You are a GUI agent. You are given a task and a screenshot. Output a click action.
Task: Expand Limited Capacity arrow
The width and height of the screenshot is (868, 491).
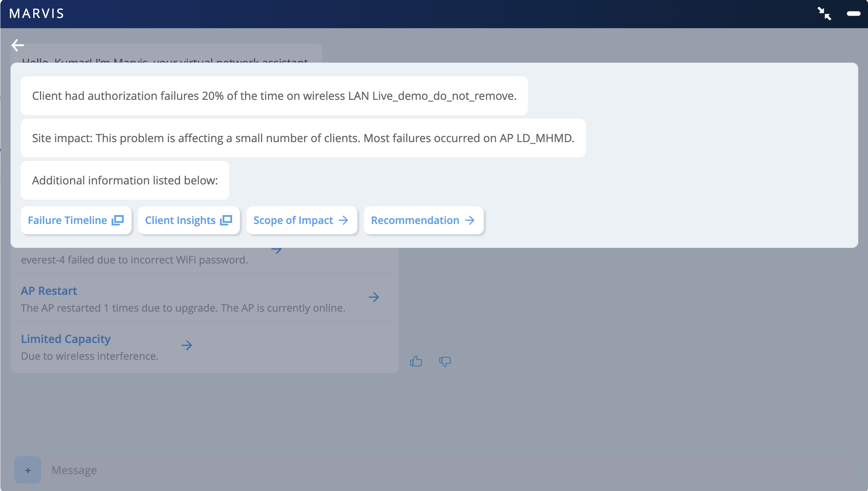tap(187, 345)
